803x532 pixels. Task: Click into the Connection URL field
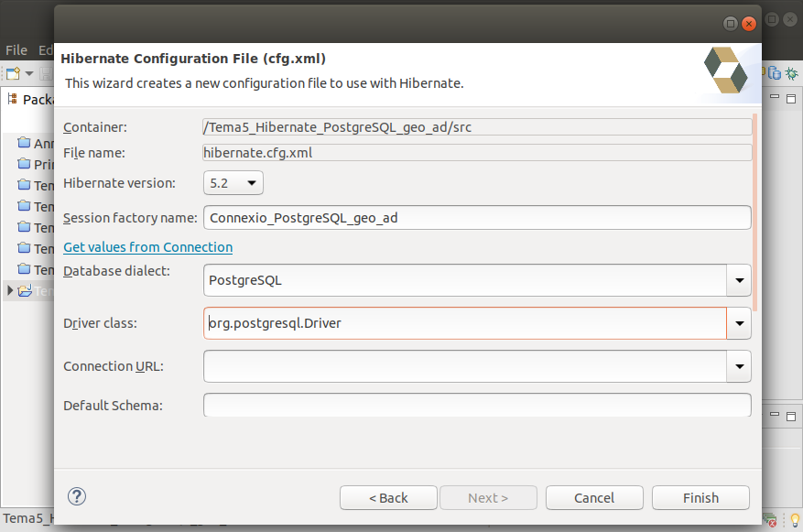click(x=465, y=366)
